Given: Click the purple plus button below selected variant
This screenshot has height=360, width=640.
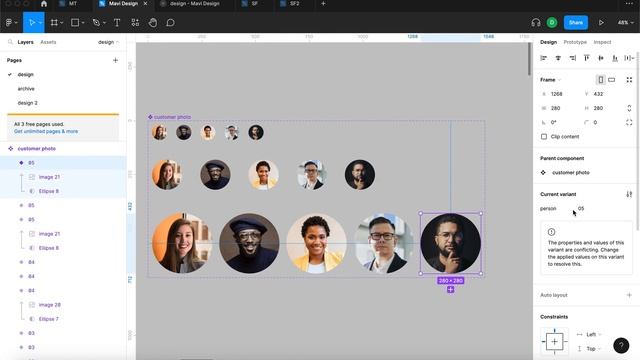Looking at the screenshot, I should pos(450,289).
